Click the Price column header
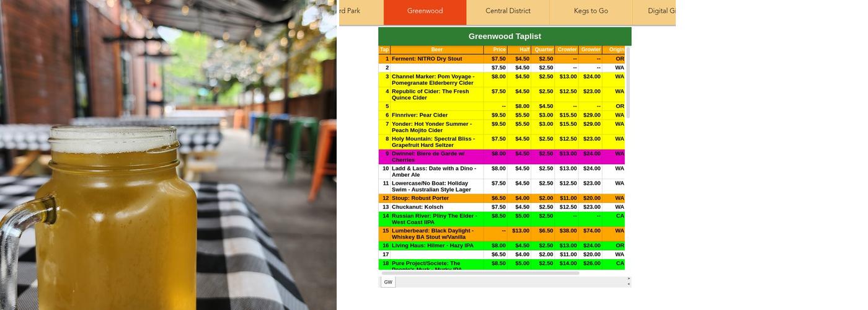This screenshot has height=310, width=868. (x=495, y=50)
